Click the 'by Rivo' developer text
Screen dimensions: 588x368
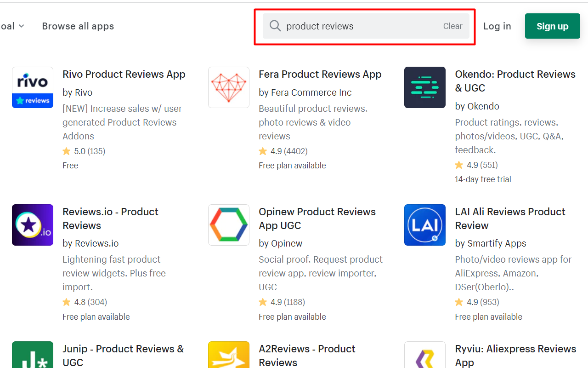coord(78,92)
